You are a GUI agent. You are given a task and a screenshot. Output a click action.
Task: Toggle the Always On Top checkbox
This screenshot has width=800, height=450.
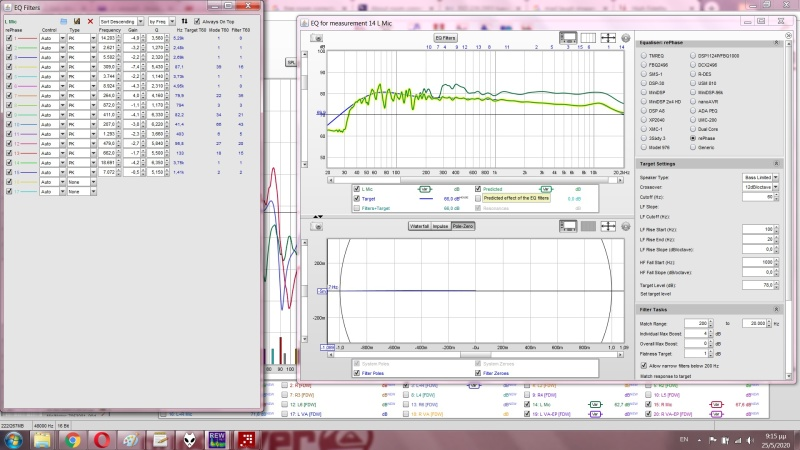click(x=197, y=20)
